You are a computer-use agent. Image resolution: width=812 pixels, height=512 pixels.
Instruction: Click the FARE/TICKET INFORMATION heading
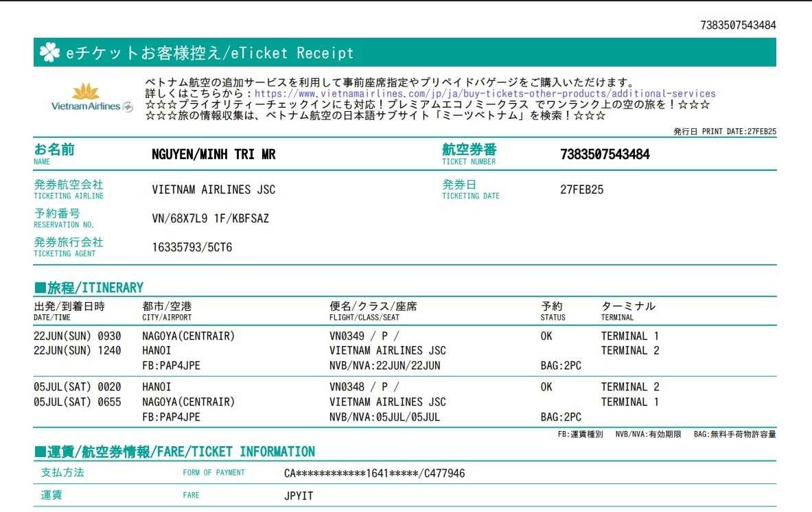tap(175, 452)
